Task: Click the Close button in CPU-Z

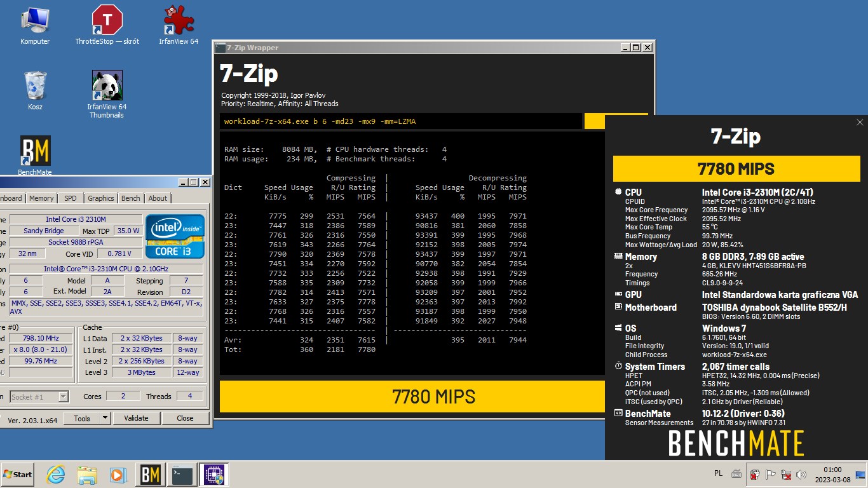Action: 185,418
